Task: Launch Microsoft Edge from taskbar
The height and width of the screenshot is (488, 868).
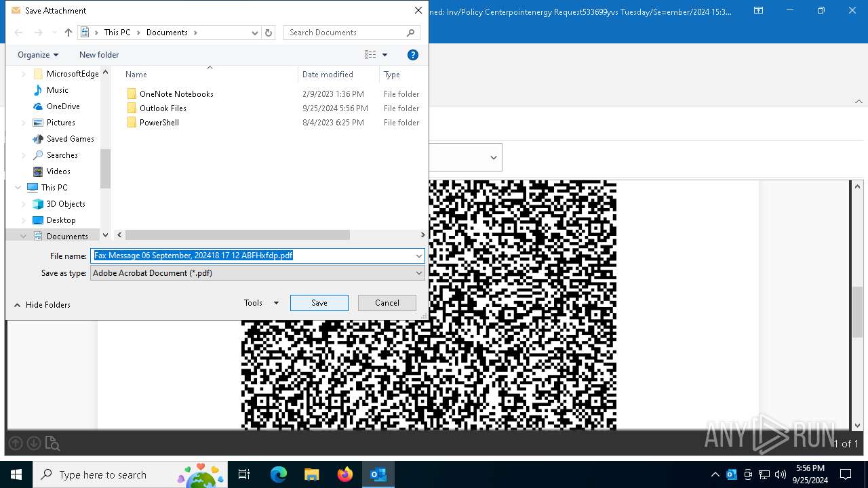Action: 279,474
